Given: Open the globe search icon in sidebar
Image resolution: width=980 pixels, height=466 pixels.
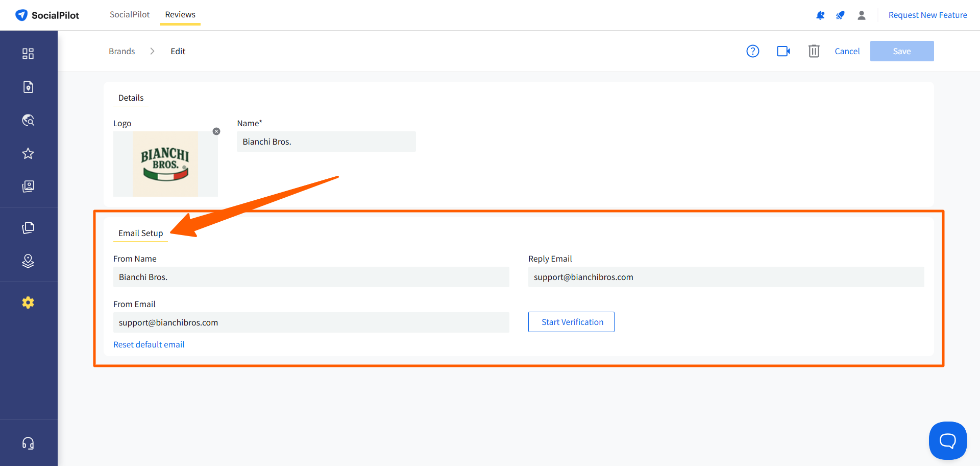Looking at the screenshot, I should (x=28, y=120).
